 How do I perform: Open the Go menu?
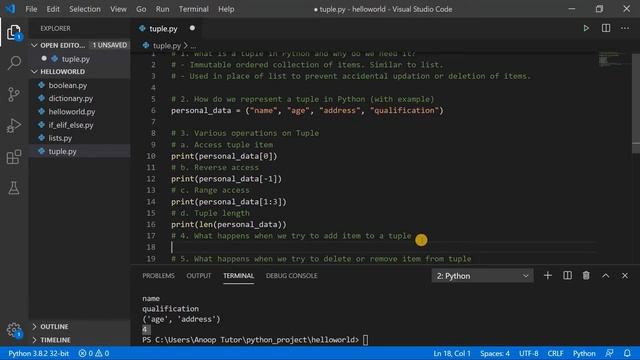(x=141, y=9)
